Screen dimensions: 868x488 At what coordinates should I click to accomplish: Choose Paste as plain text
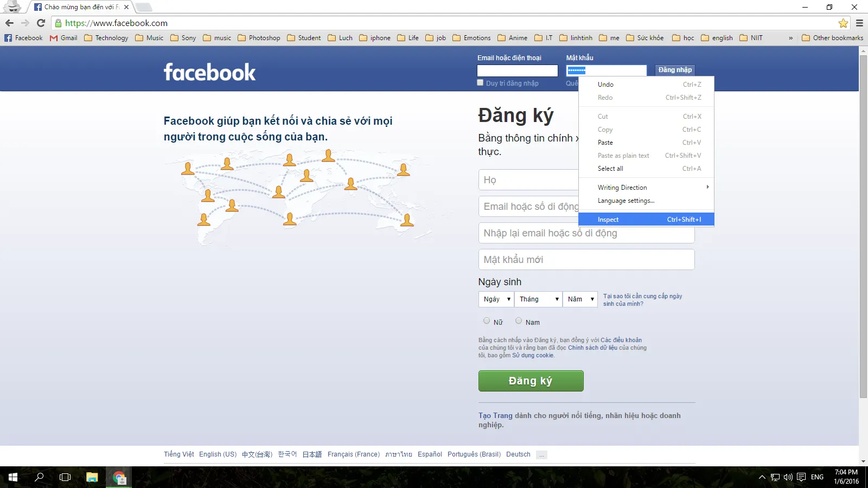point(646,156)
